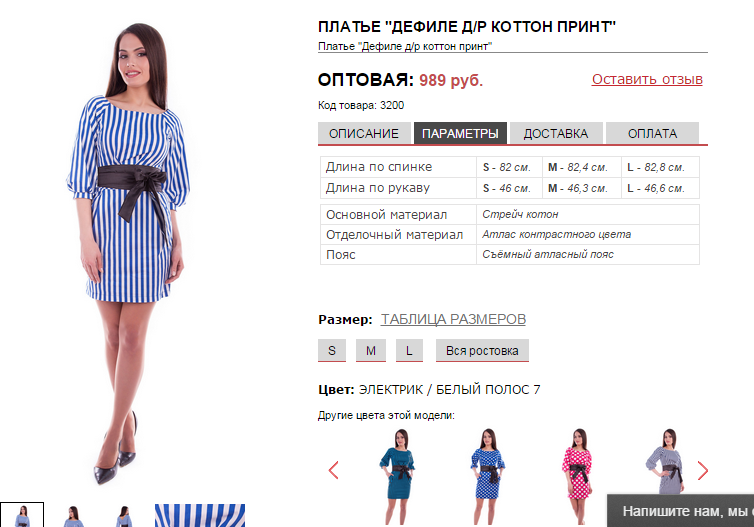Image resolution: width=754 pixels, height=527 pixels.
Task: Open the 'Описание' tab
Action: coord(364,133)
